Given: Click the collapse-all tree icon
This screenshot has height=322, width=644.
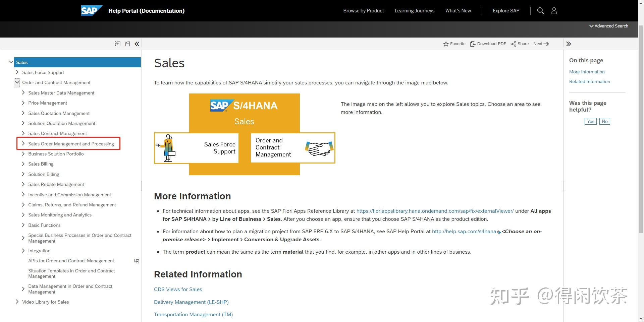Looking at the screenshot, I should [127, 44].
